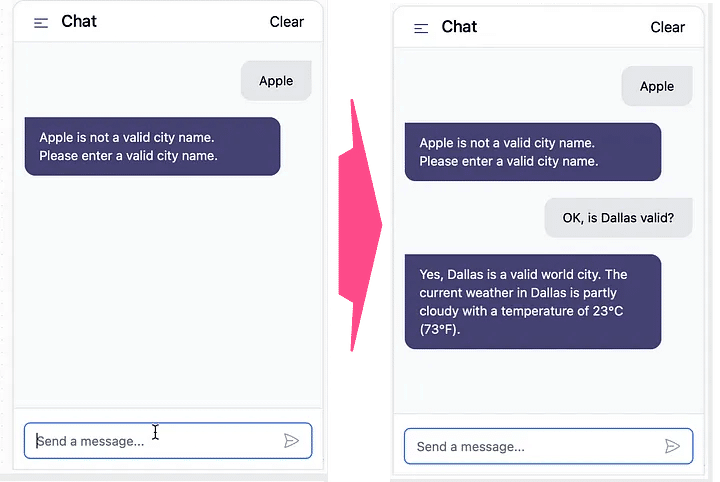The image size is (720, 482).
Task: Click the send arrow icon in the right chat
Action: (672, 446)
